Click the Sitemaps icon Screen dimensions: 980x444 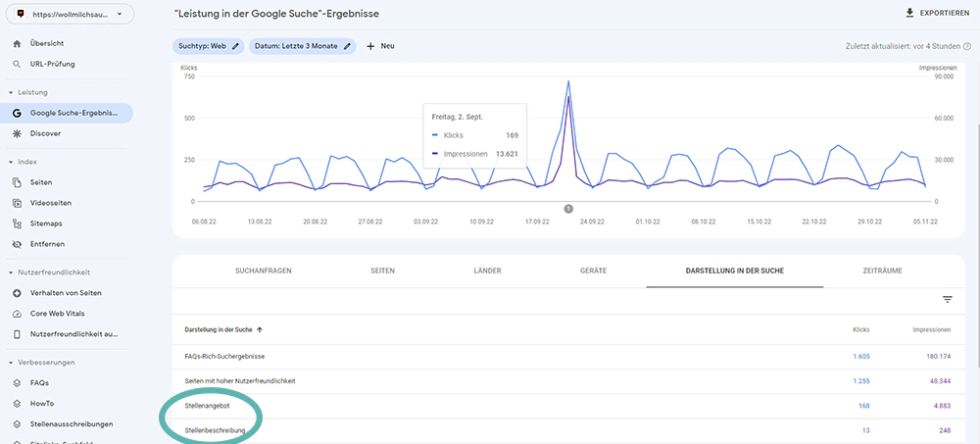18,223
